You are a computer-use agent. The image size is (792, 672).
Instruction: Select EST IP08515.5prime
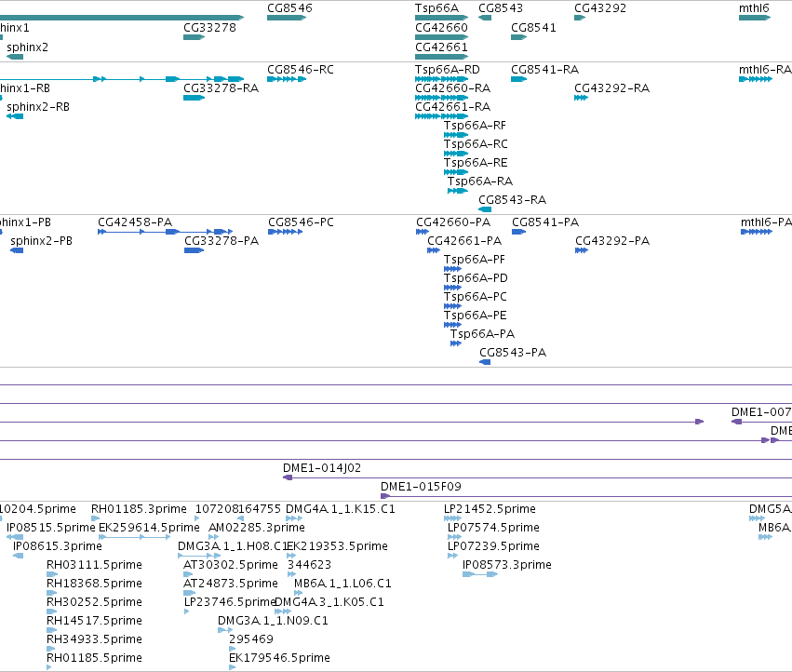pyautogui.click(x=15, y=537)
